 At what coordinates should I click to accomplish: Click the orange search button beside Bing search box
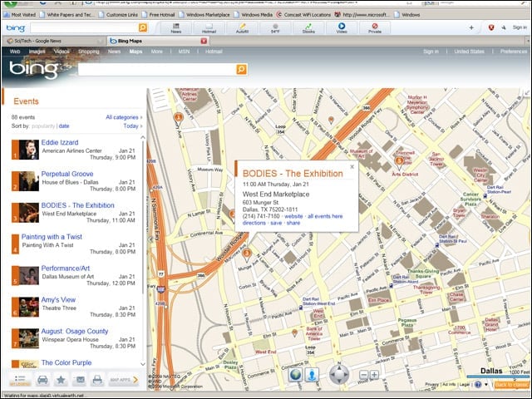coord(241,70)
